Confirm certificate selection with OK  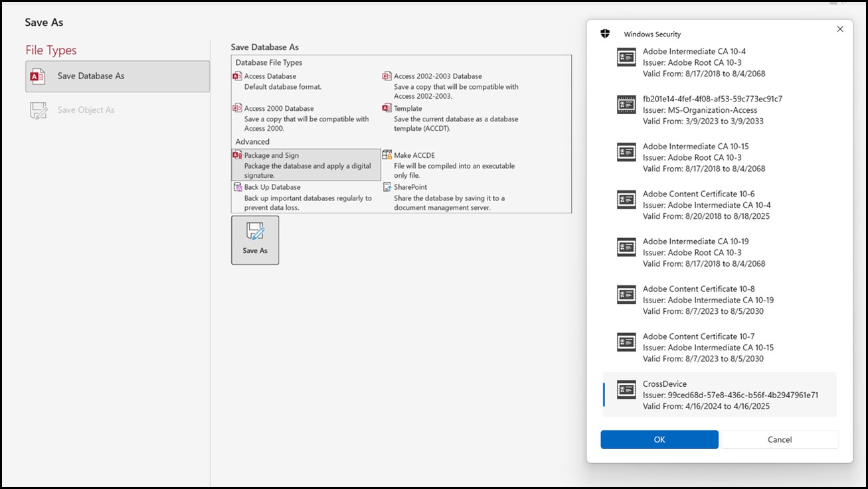(659, 439)
